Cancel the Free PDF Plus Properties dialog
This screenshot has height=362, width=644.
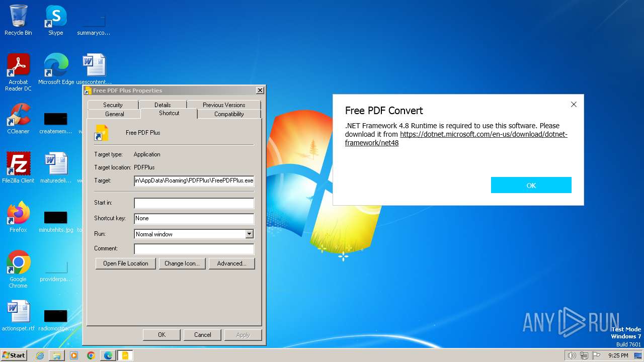tap(203, 335)
